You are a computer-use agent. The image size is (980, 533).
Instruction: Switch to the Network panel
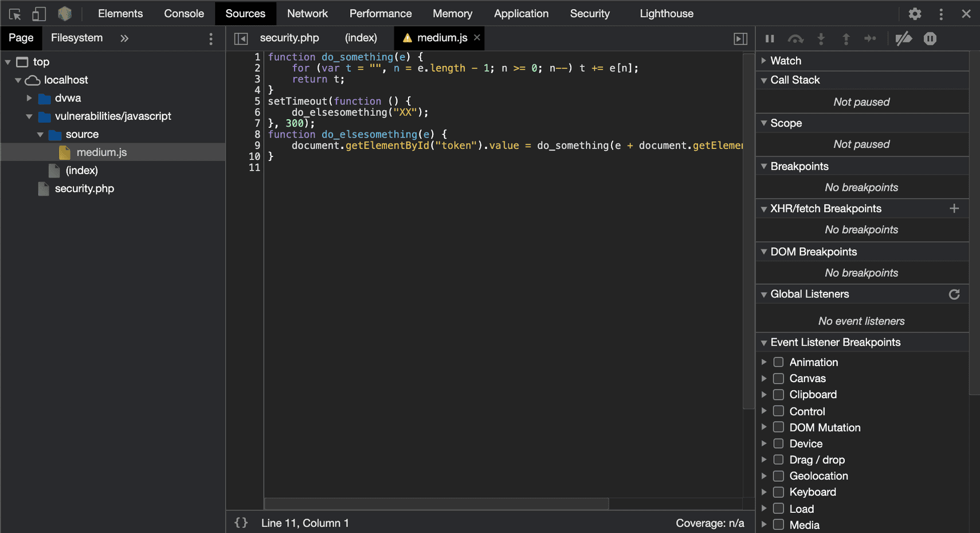[x=308, y=13]
